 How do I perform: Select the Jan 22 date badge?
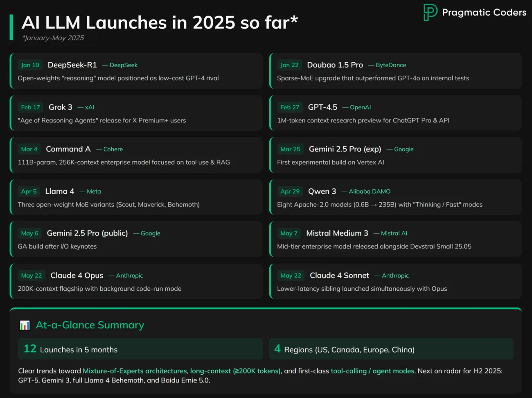pyautogui.click(x=289, y=65)
